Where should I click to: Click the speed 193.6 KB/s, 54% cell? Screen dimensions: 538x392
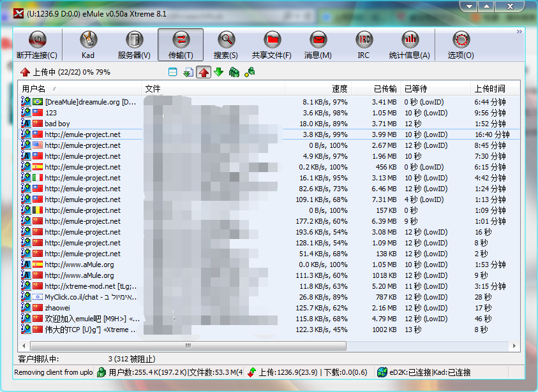pyautogui.click(x=322, y=232)
